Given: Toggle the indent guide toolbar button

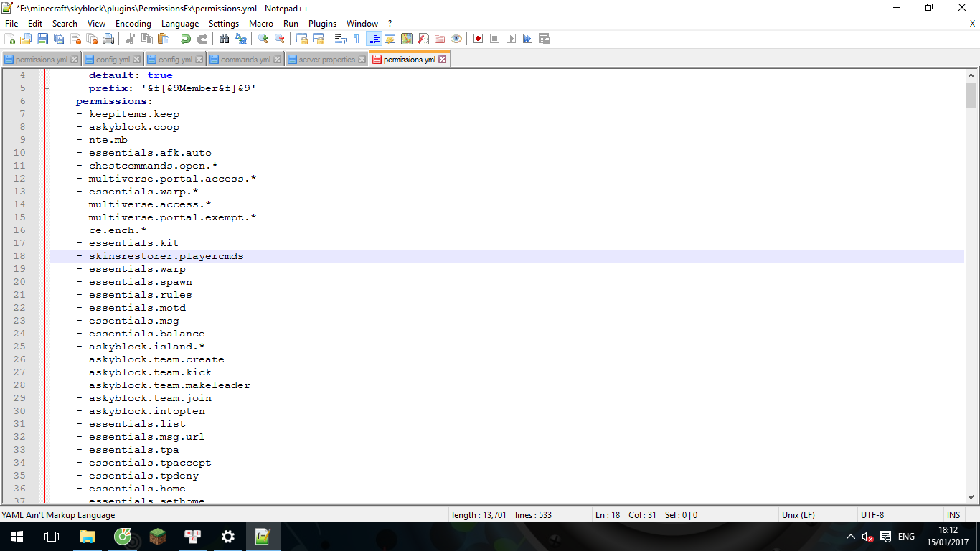Looking at the screenshot, I should pyautogui.click(x=374, y=39).
